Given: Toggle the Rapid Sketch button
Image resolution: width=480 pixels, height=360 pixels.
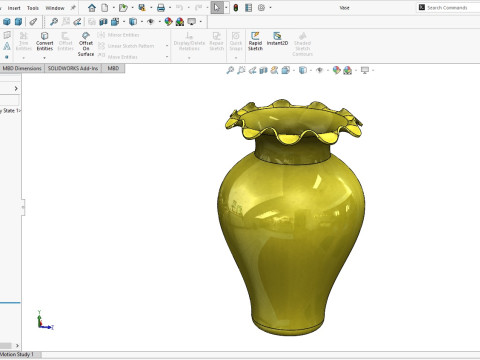Looking at the screenshot, I should 255,41.
